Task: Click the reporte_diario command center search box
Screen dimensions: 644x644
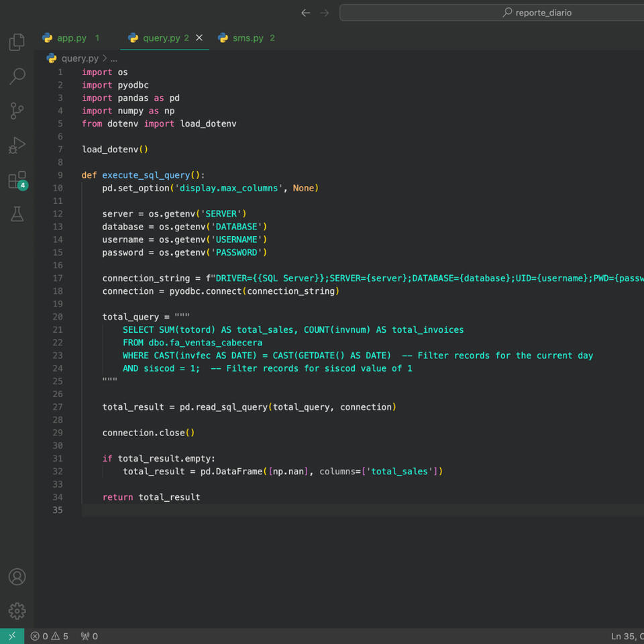Action: (x=537, y=13)
